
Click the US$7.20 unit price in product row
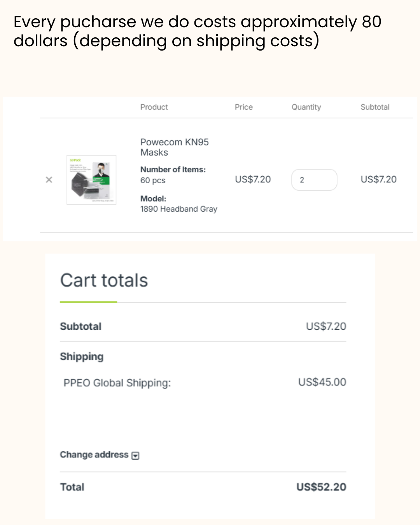[253, 179]
